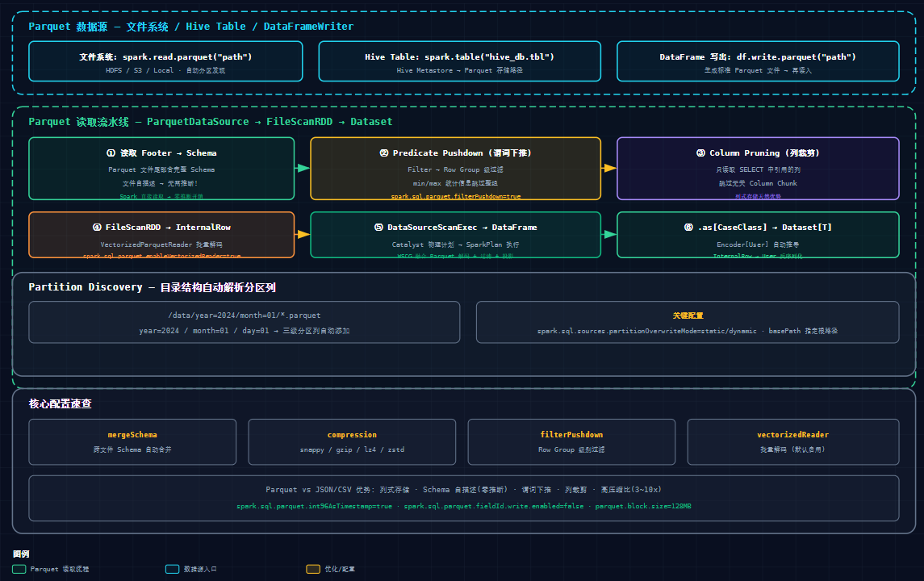
Task: Open step ② Predicate Pushdown box
Action: (455, 169)
